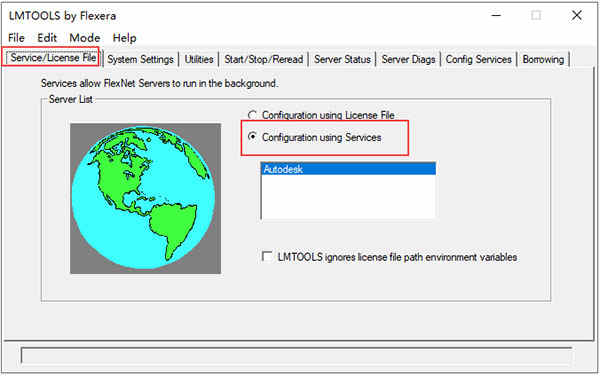Switch to the System Settings tab
600x376 pixels.
(x=140, y=59)
